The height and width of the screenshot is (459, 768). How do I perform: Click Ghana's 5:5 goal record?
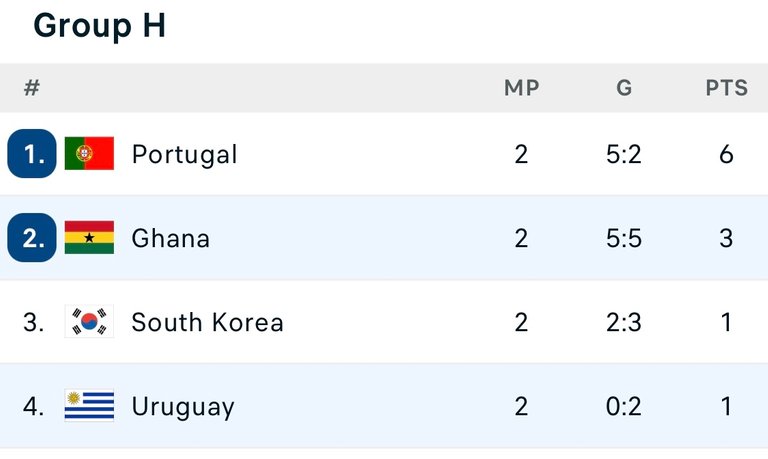(624, 239)
